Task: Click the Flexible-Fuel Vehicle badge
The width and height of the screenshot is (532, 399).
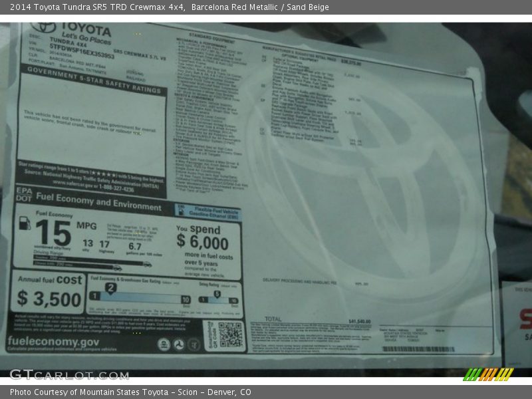Action: point(207,212)
